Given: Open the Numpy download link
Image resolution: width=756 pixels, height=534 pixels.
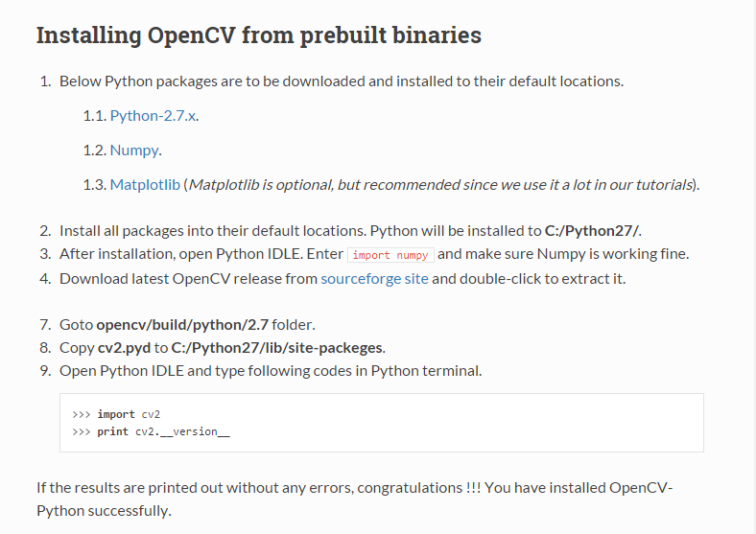Looking at the screenshot, I should click(x=134, y=151).
